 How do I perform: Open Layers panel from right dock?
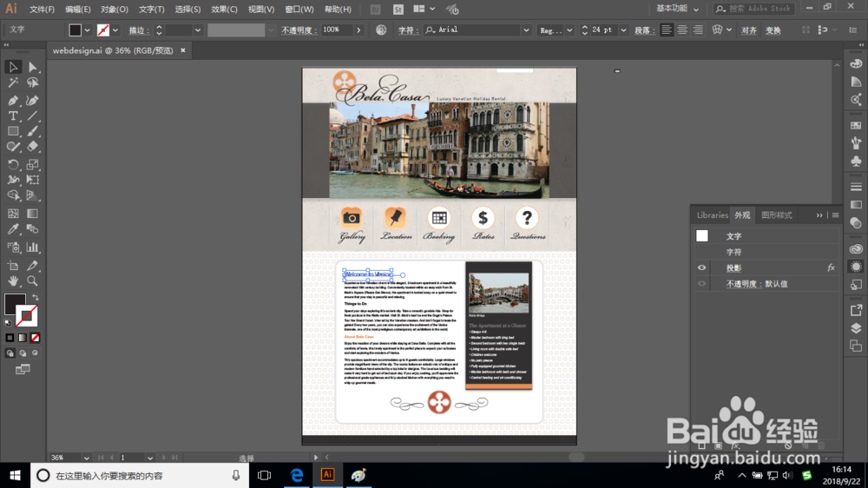pos(856,328)
